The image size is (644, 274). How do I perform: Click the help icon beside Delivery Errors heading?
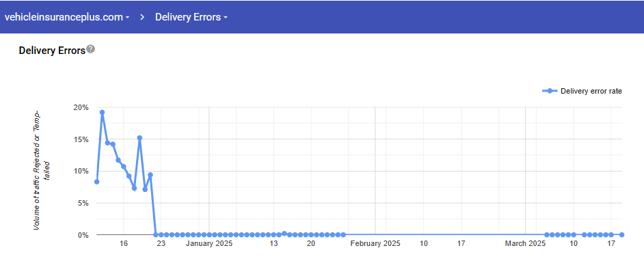91,49
